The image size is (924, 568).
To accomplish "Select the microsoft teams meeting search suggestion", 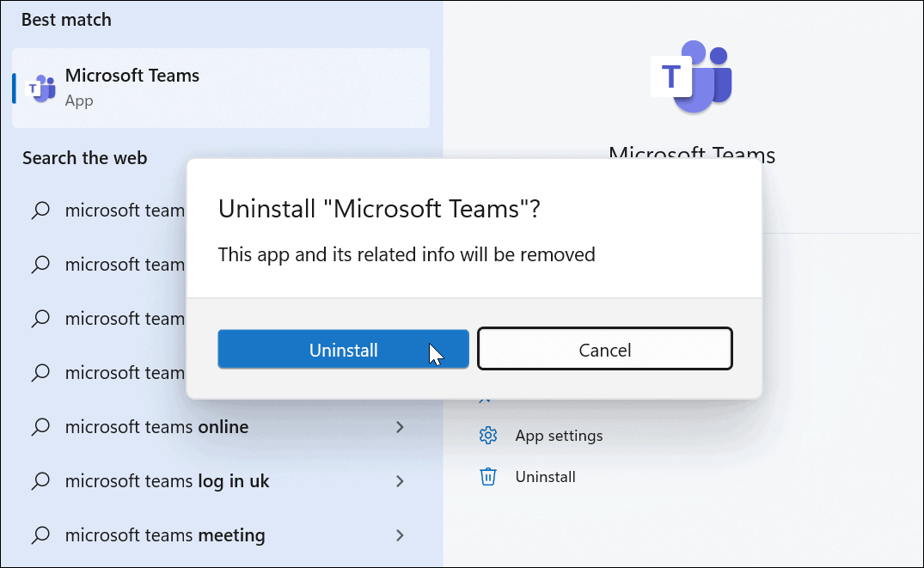I will pyautogui.click(x=164, y=534).
